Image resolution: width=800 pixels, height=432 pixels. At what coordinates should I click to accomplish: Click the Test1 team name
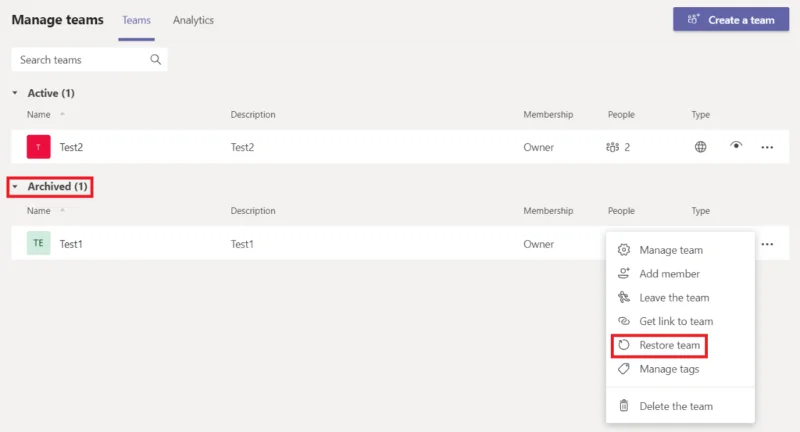pyautogui.click(x=71, y=244)
